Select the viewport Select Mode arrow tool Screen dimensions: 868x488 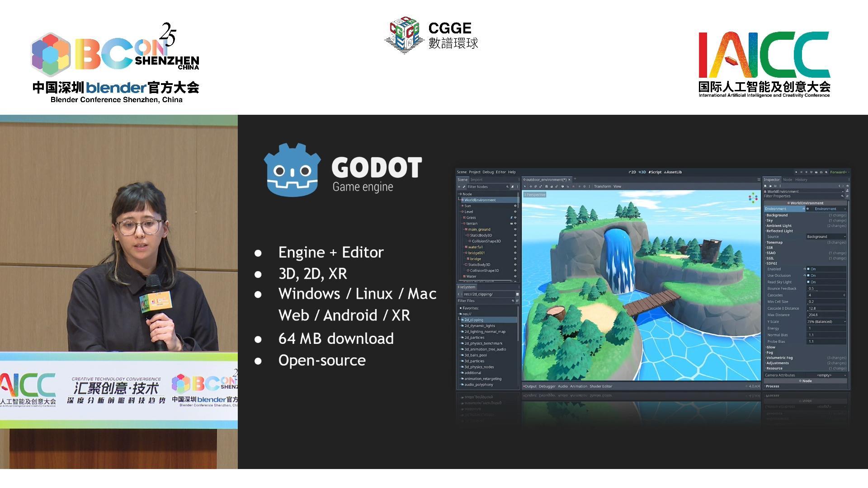point(524,186)
